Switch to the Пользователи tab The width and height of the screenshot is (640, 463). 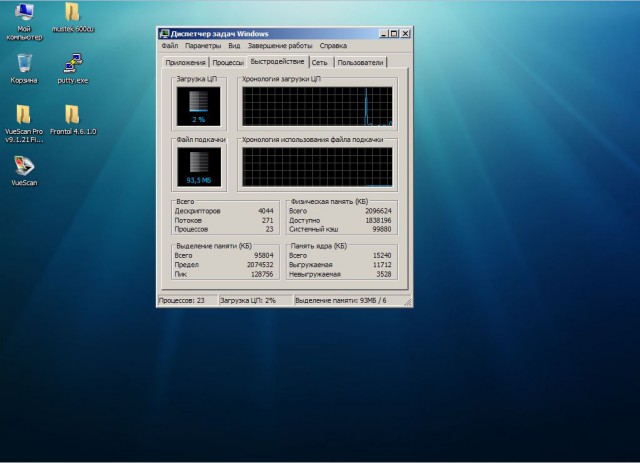360,62
